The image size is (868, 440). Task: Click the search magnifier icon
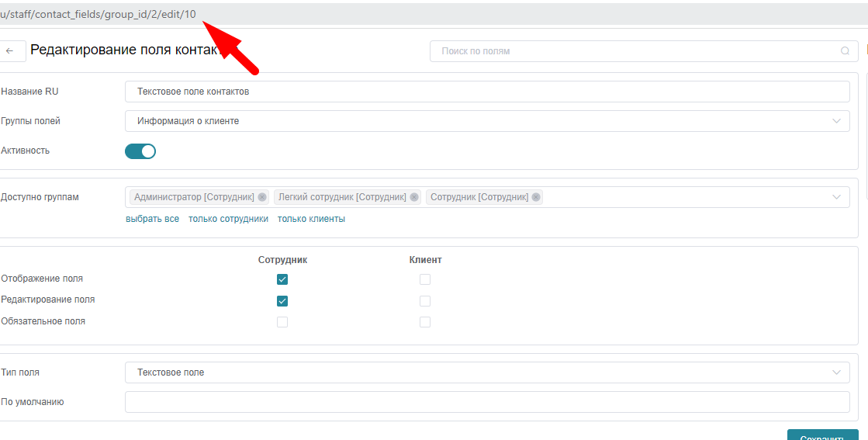point(845,51)
